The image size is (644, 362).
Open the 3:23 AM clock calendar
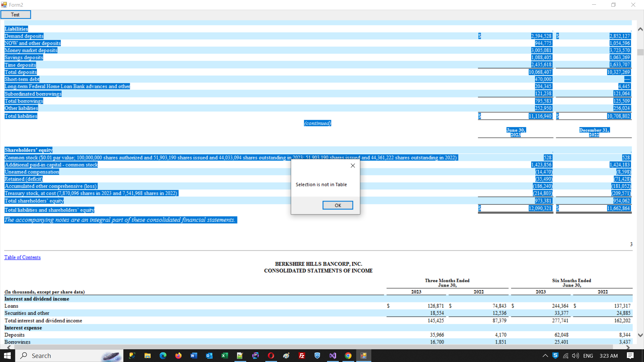(x=608, y=356)
